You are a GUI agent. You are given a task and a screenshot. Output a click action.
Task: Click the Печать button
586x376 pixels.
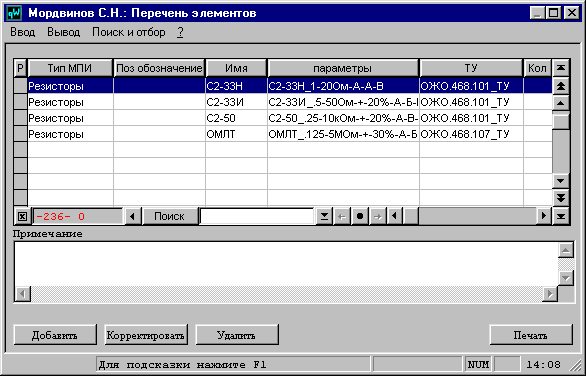pos(531,335)
